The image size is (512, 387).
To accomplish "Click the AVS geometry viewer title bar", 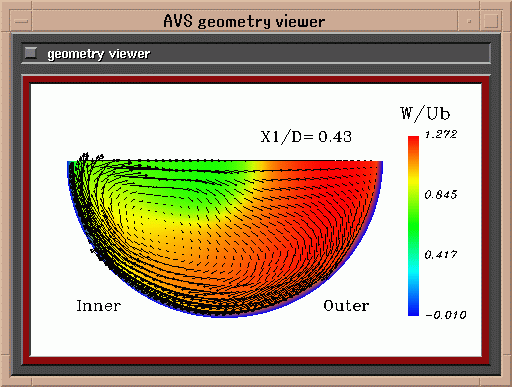I will tap(245, 21).
